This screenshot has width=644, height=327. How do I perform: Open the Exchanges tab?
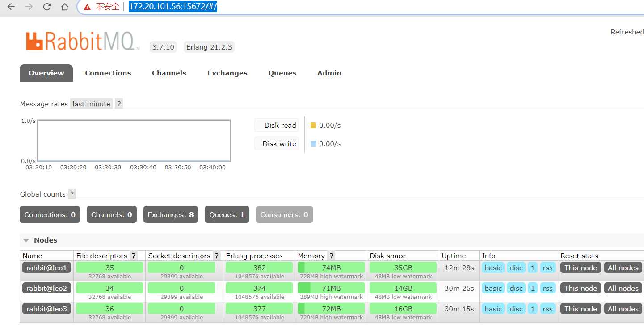[x=227, y=73]
